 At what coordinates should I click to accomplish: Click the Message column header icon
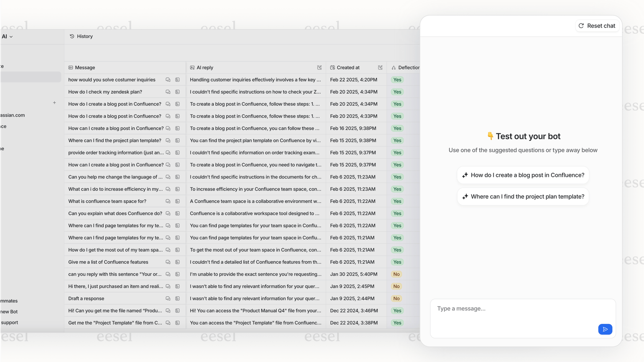[x=71, y=67]
